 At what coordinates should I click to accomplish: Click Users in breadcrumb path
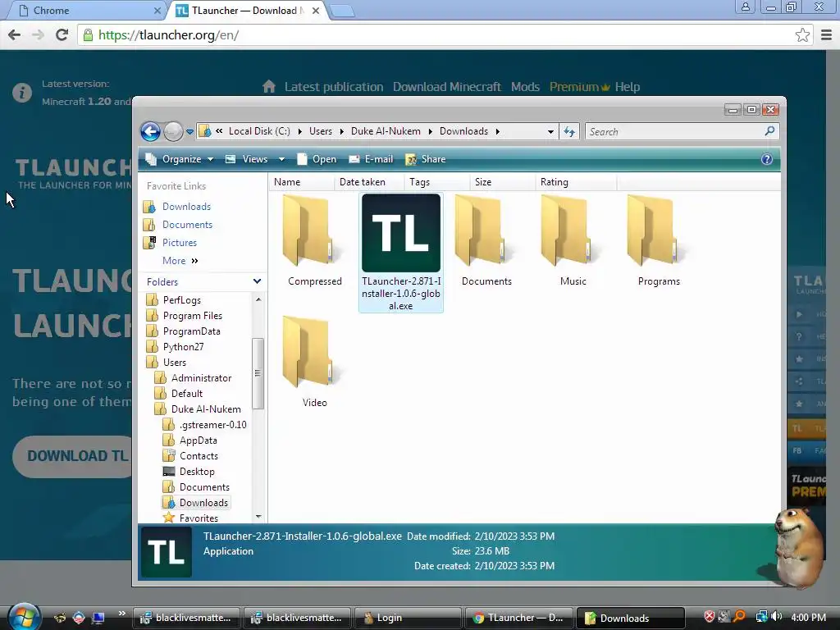click(321, 131)
